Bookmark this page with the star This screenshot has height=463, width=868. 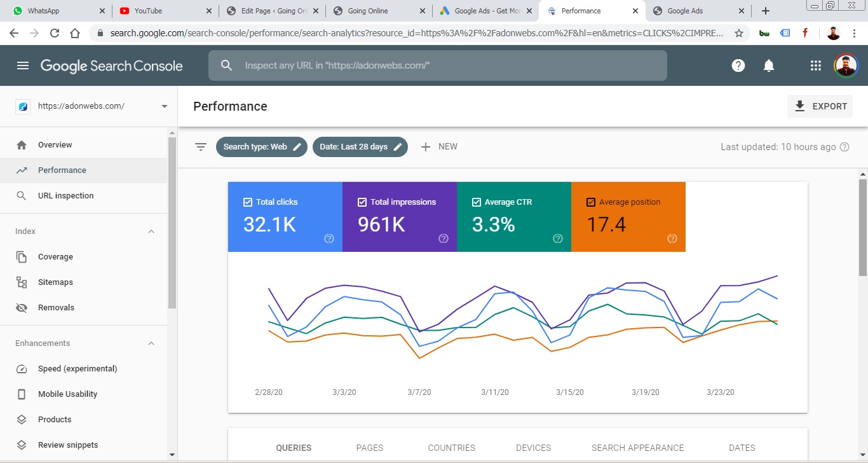[739, 34]
